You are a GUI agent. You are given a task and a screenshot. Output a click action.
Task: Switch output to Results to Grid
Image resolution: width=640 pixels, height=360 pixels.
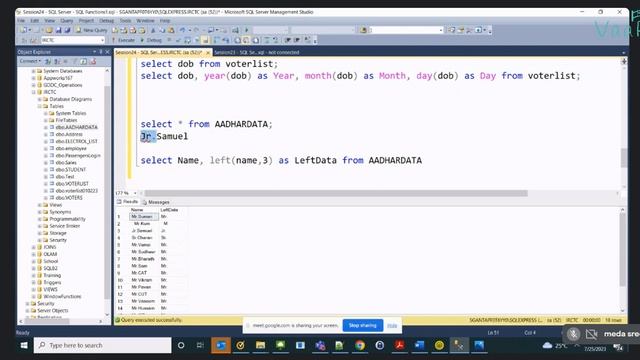tap(246, 40)
